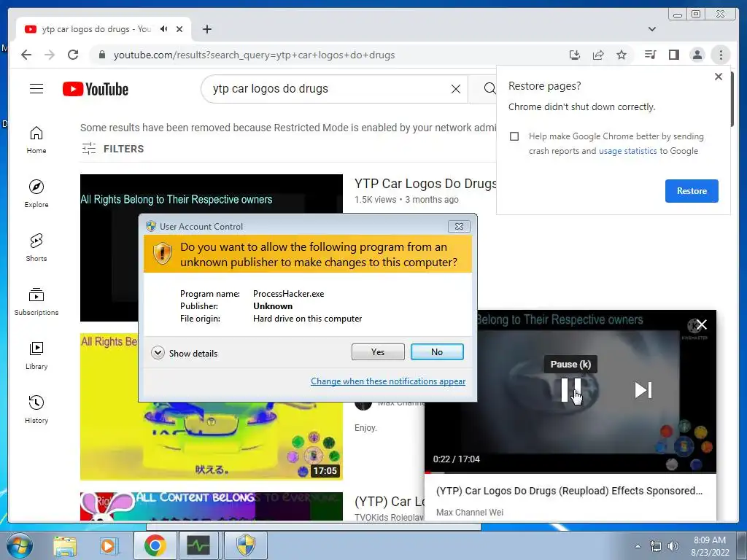Open the Process Hacker taskbar icon

coord(198,545)
